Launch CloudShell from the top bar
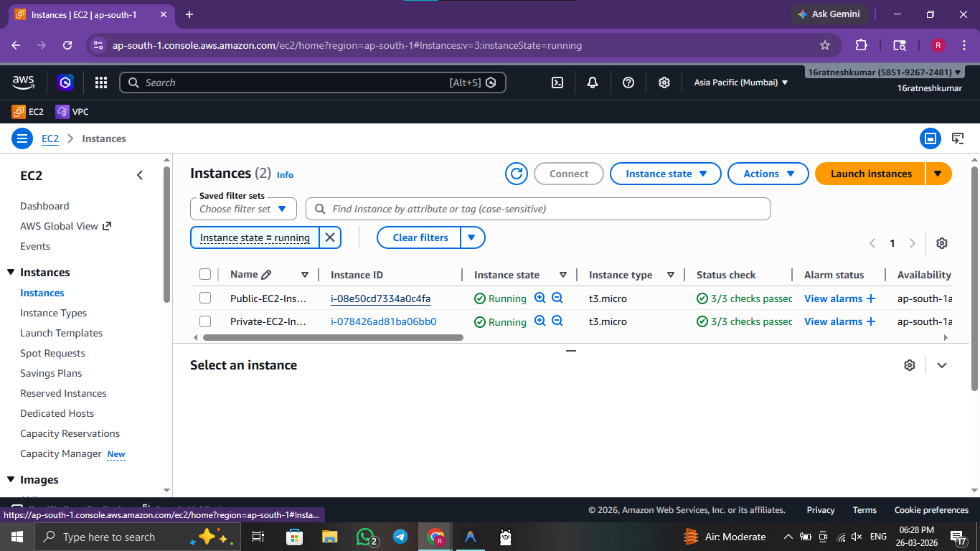 click(557, 83)
